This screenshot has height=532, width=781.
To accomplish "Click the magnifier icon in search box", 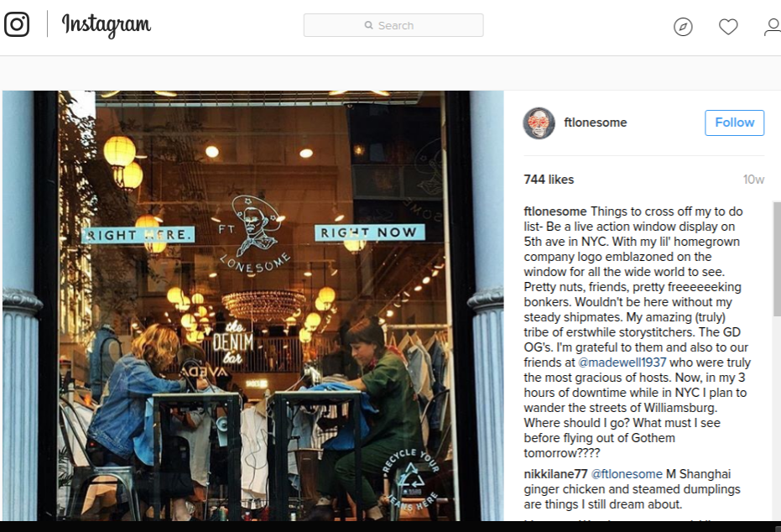I will point(368,25).
